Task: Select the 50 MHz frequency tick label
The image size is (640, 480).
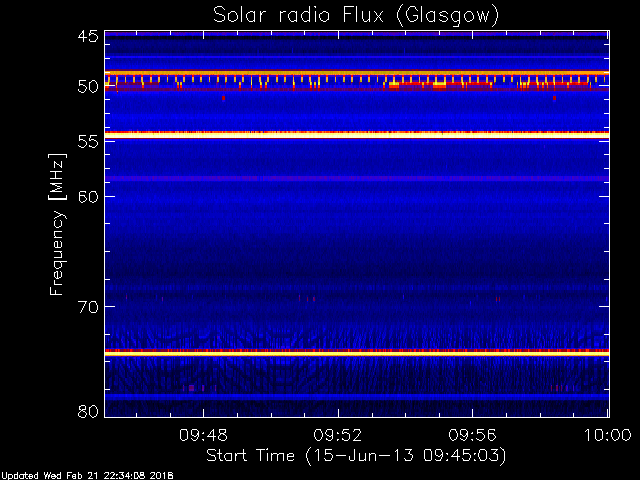Action: (x=87, y=88)
